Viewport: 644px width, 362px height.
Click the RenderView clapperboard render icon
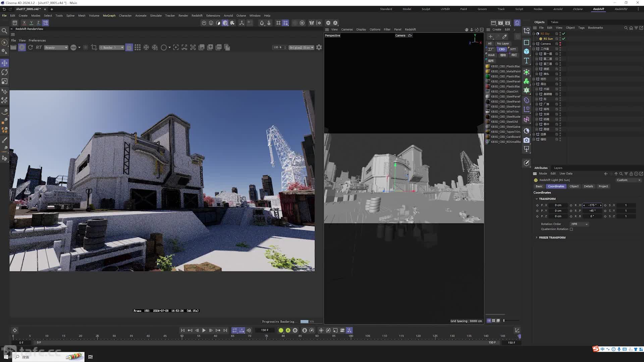coord(13,47)
